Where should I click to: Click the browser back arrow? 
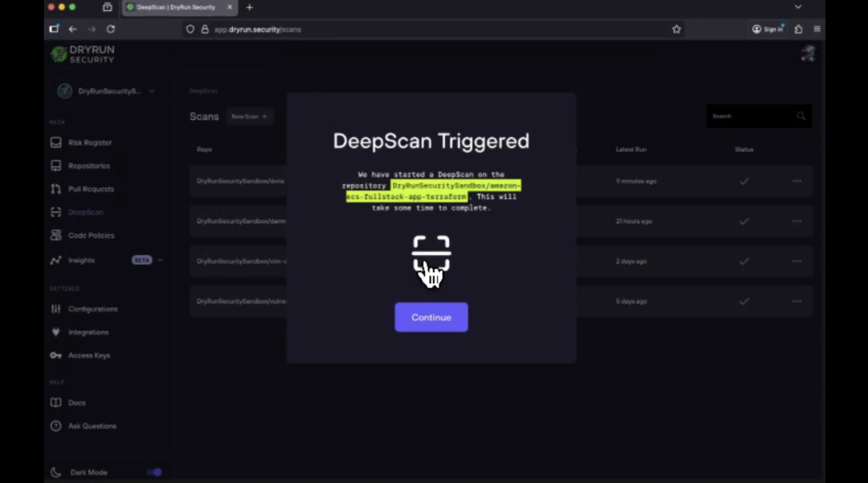point(73,29)
